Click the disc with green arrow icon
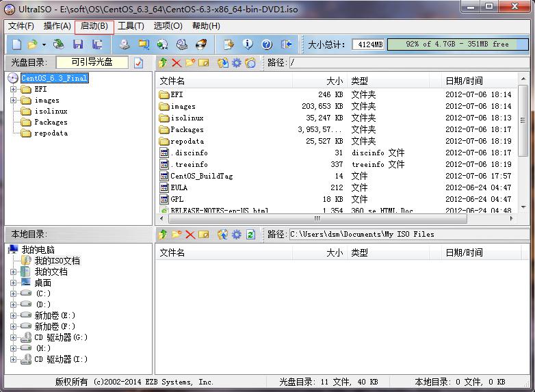Image resolution: width=535 pixels, height=392 pixels. (162, 44)
